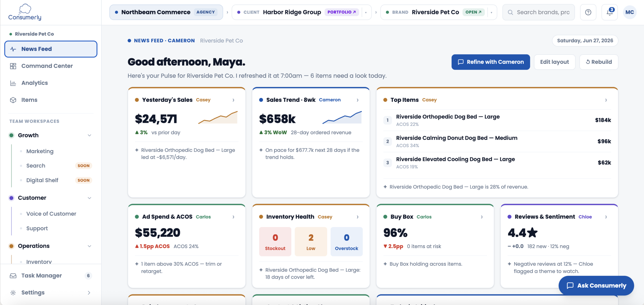
Task: Open the Analytics section
Action: coord(51,83)
